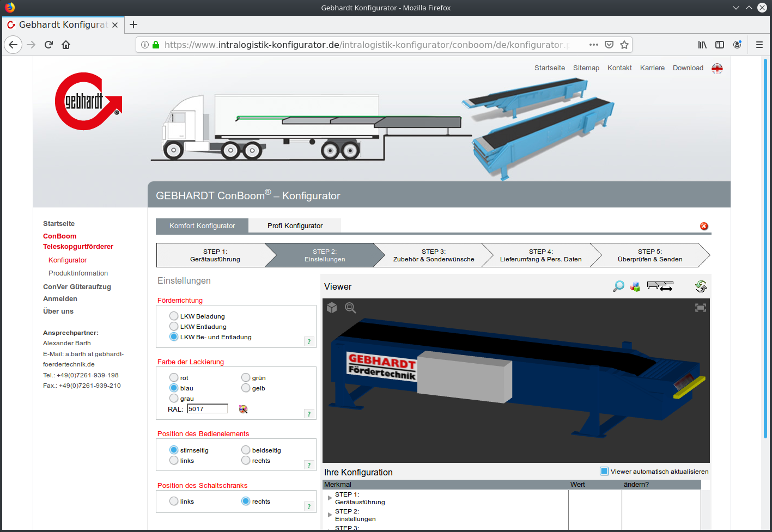Open the Download link

(688, 68)
